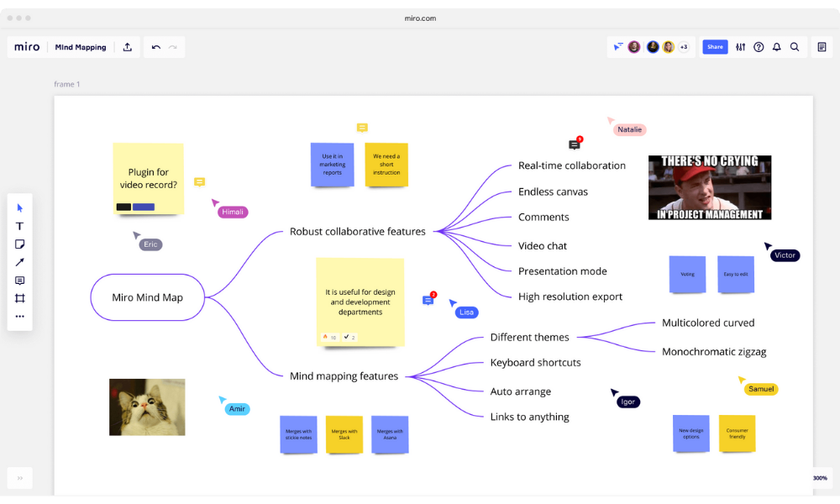Expand the +3 more collaborators badge
This screenshot has width=840, height=504.
684,47
